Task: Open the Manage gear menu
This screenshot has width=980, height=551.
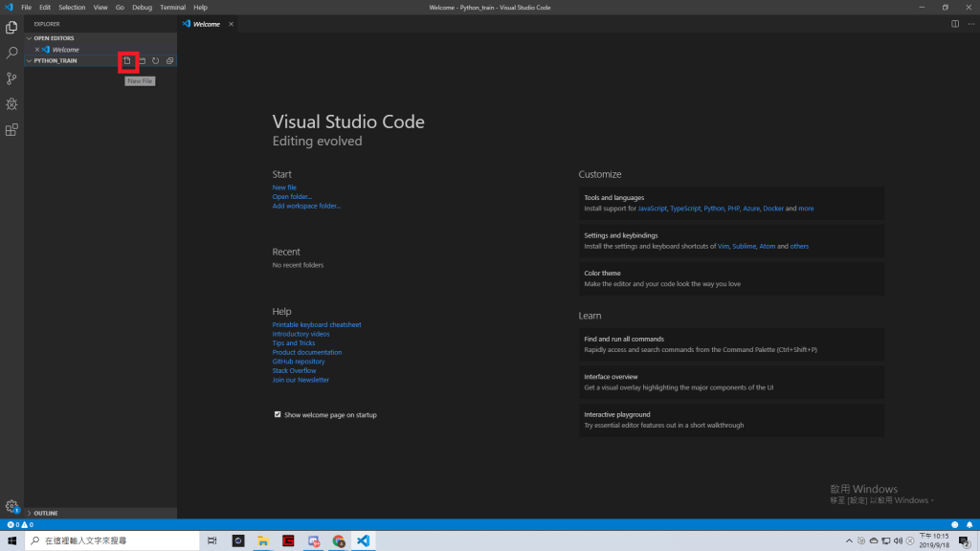Action: 11,507
